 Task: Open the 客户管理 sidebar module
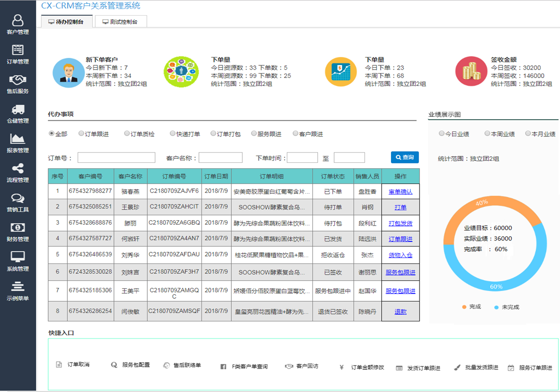[x=18, y=25]
